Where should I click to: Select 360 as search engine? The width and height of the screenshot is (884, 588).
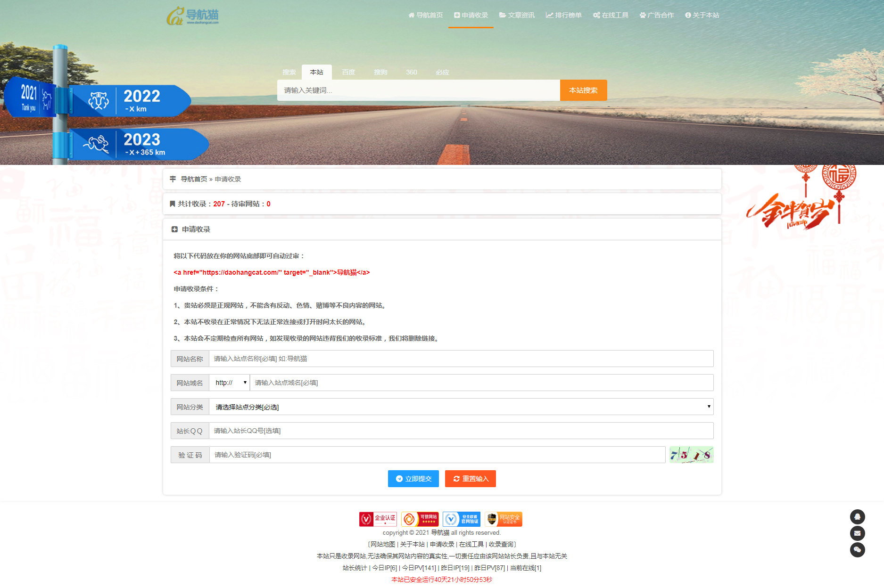pos(411,72)
